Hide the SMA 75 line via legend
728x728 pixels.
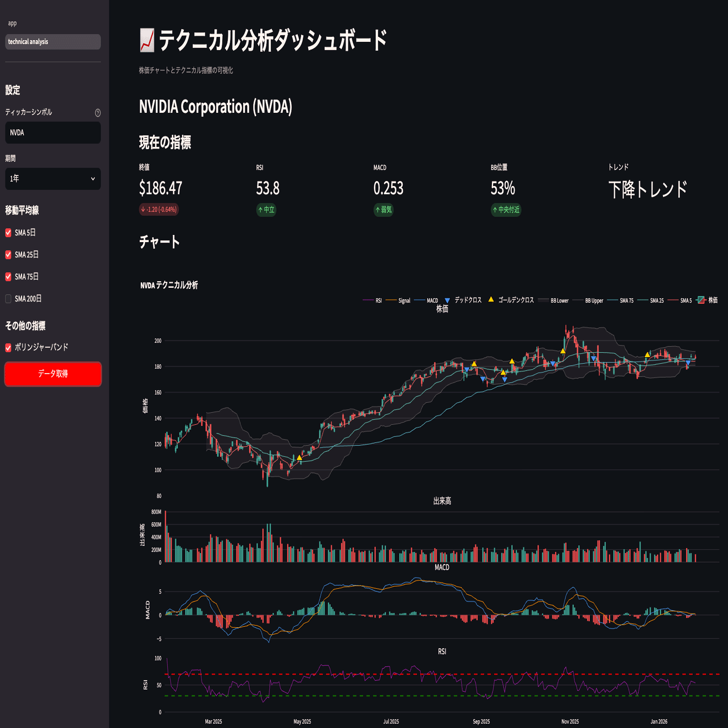pos(620,300)
